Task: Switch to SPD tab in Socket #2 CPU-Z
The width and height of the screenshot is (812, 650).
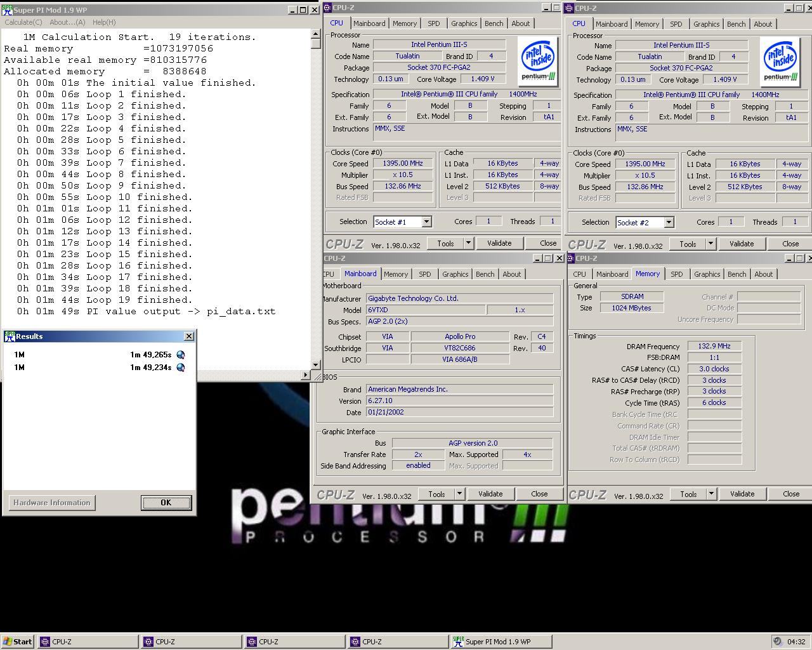Action: pyautogui.click(x=676, y=24)
